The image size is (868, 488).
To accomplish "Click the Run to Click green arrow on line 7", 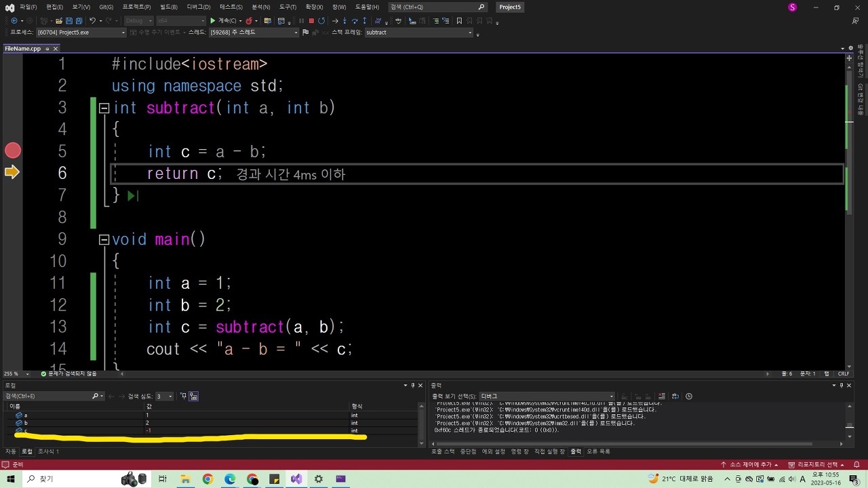I will [x=133, y=196].
